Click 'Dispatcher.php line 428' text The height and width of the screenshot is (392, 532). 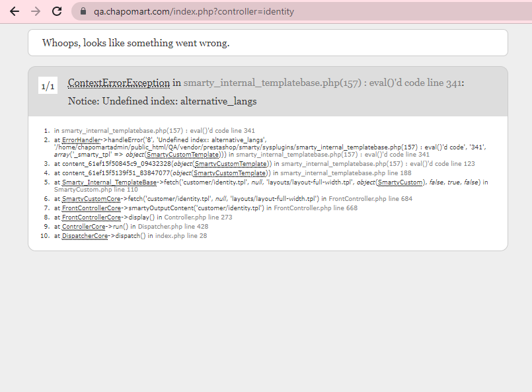coord(173,226)
